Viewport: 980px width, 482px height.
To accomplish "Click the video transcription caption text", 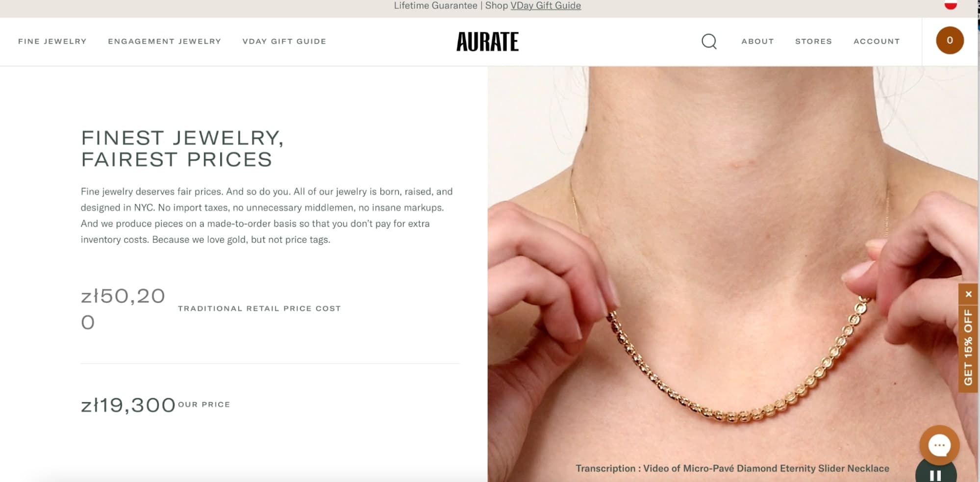I will (x=732, y=468).
